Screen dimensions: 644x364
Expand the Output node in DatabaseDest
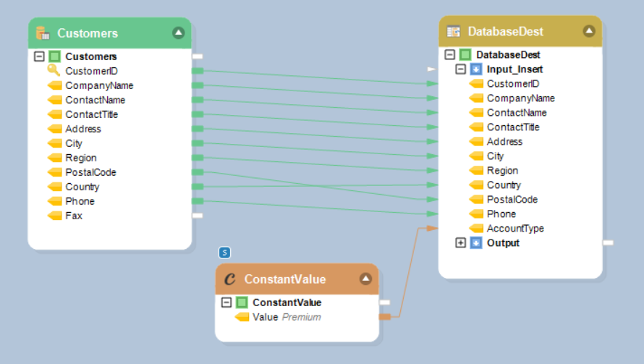(461, 243)
